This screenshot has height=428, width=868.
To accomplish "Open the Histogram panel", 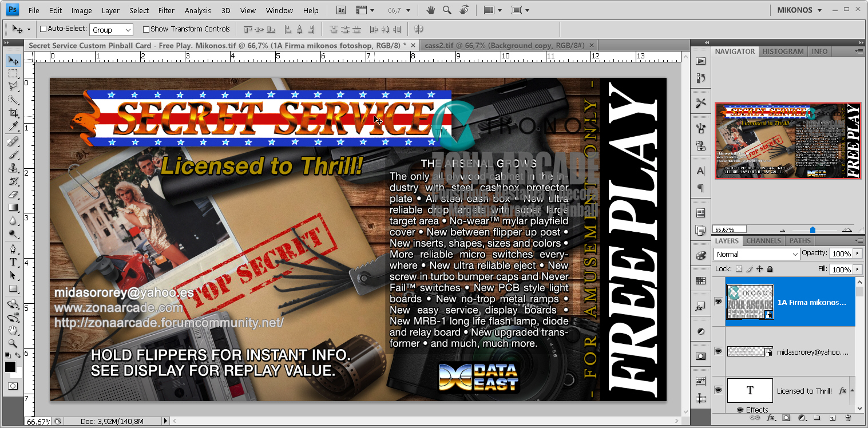I will click(783, 51).
